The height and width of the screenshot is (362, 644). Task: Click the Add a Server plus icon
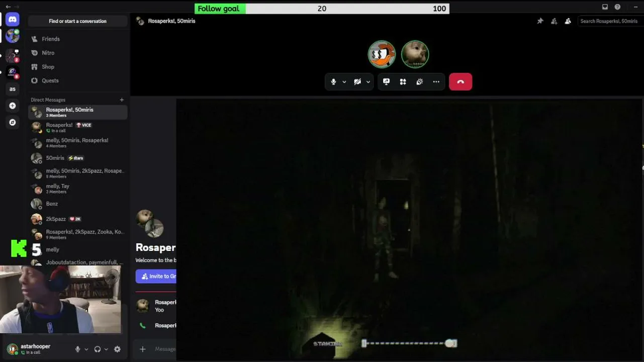click(x=13, y=106)
